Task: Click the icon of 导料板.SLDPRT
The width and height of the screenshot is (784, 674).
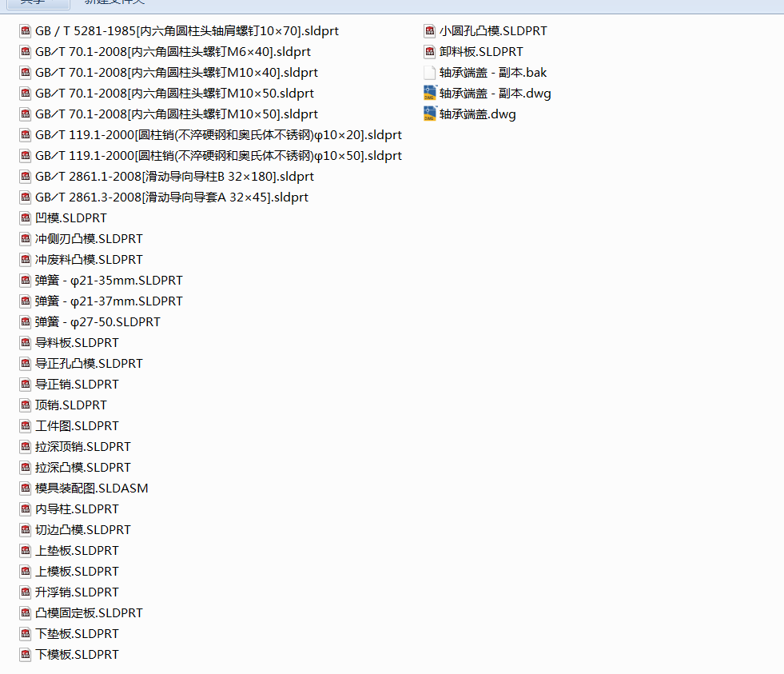Action: (x=26, y=343)
